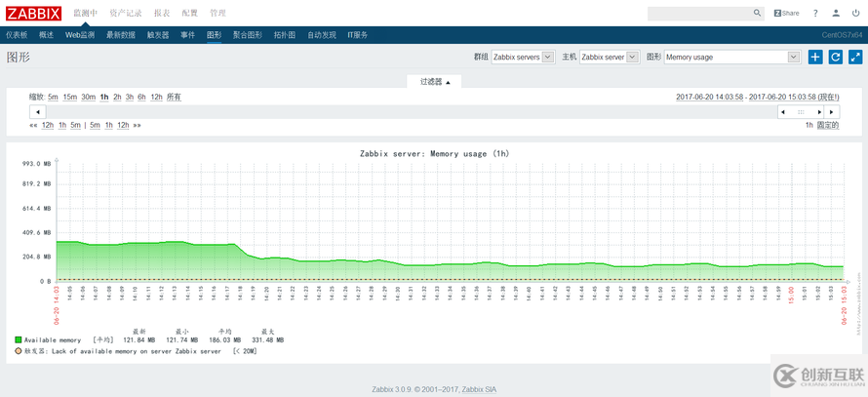Focus the top search input field
868x397 pixels.
[x=699, y=13]
